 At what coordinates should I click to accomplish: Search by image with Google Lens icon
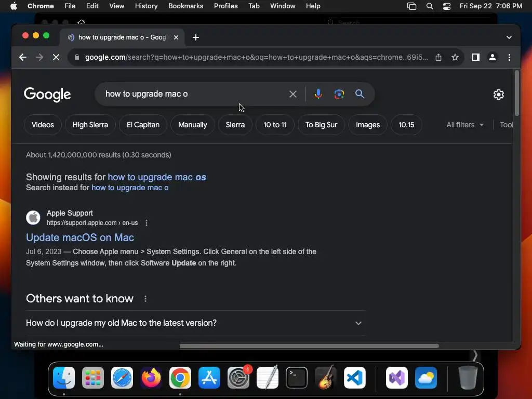[x=339, y=94]
